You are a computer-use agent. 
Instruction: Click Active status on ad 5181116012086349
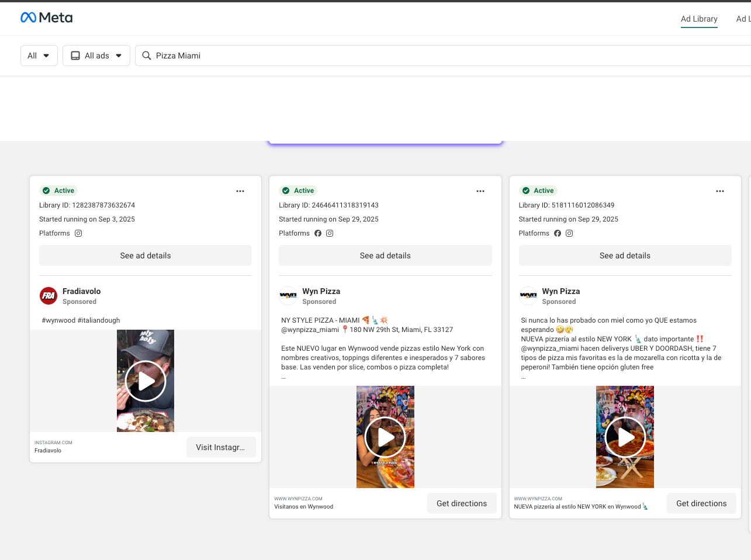click(538, 191)
